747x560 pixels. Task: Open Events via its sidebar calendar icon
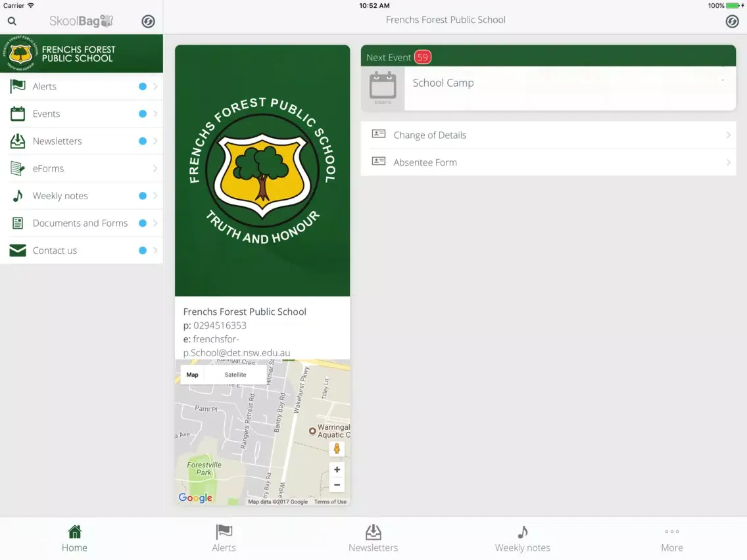click(18, 114)
